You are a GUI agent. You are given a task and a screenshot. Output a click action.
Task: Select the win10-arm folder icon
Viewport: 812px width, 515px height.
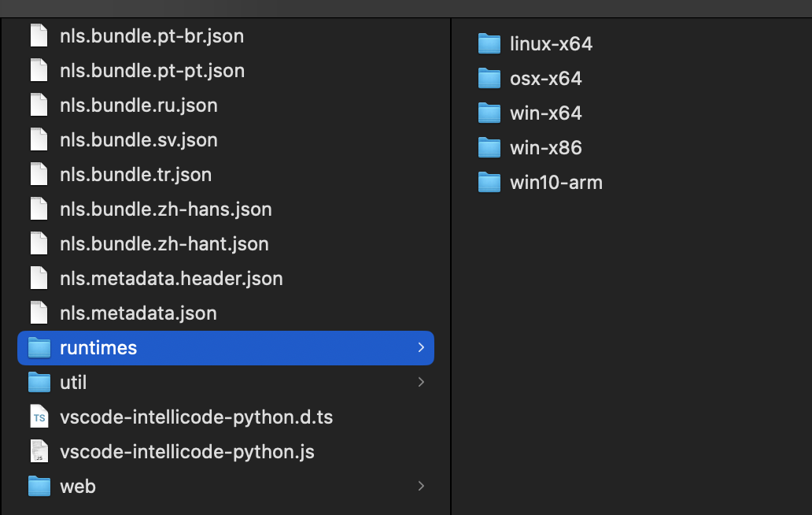coord(489,182)
